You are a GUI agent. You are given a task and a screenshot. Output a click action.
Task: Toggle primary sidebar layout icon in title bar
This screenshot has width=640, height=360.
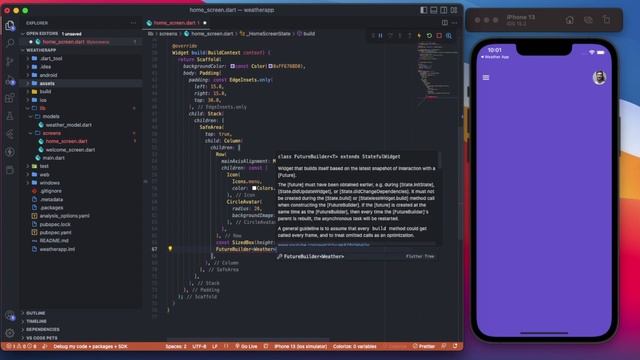[x=424, y=10]
